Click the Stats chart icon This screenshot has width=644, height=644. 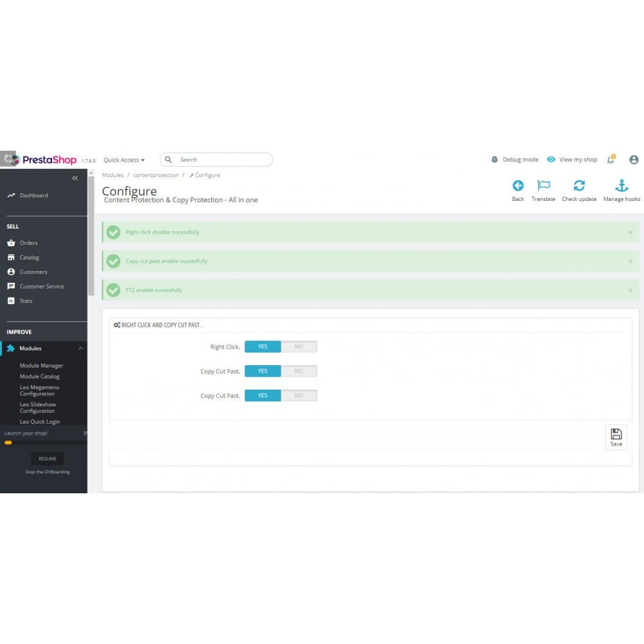tap(11, 301)
